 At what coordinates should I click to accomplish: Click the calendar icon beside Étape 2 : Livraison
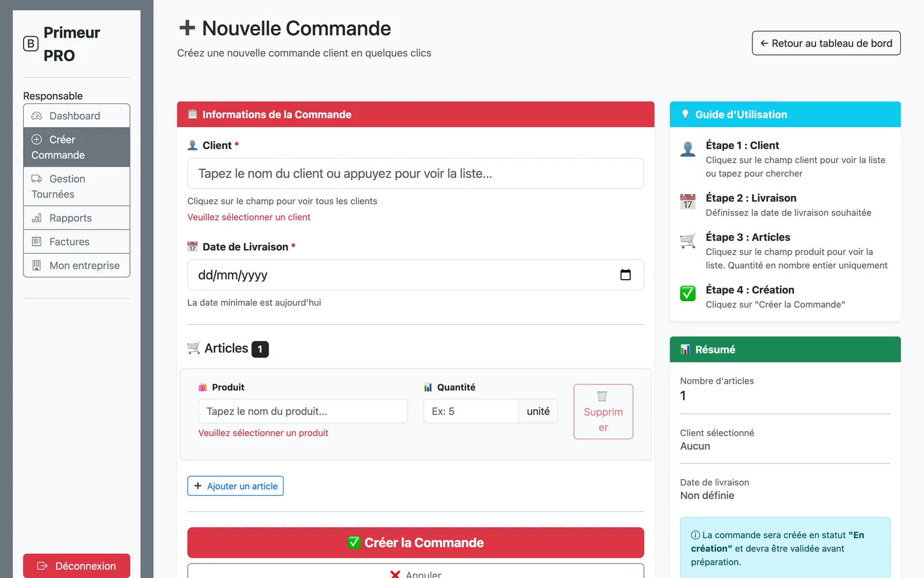coord(688,201)
